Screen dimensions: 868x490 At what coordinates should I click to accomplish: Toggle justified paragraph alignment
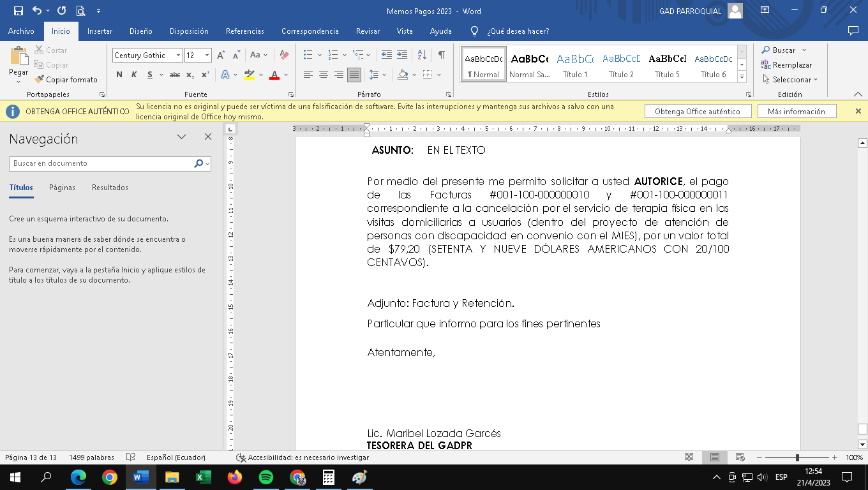(354, 75)
